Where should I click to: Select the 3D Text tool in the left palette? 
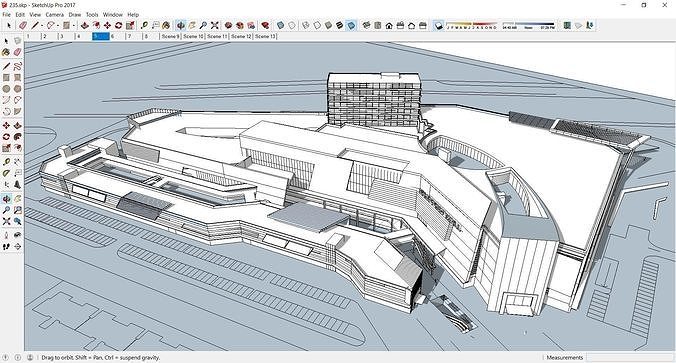pos(17,185)
